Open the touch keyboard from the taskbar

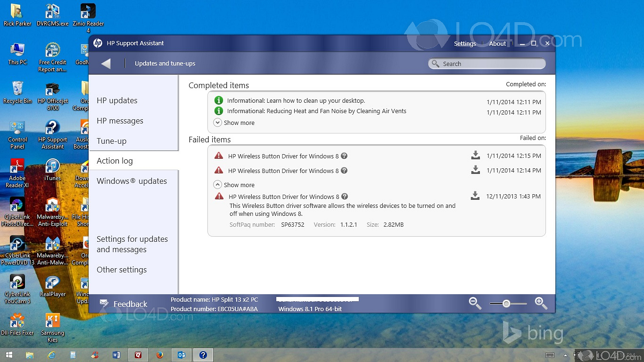coord(550,355)
